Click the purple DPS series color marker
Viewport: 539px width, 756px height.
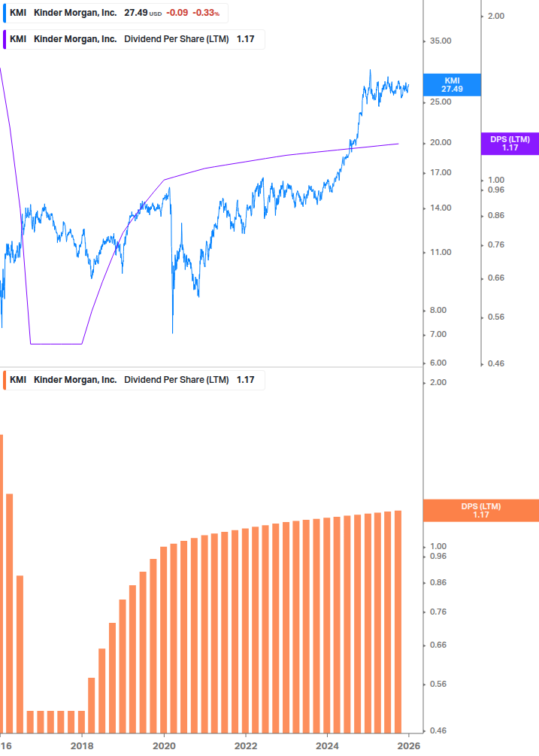[5, 40]
